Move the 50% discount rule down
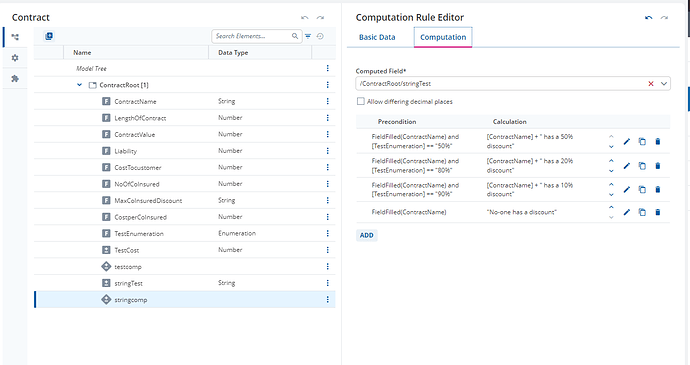Viewport: 690px width, 365px height. click(x=611, y=147)
